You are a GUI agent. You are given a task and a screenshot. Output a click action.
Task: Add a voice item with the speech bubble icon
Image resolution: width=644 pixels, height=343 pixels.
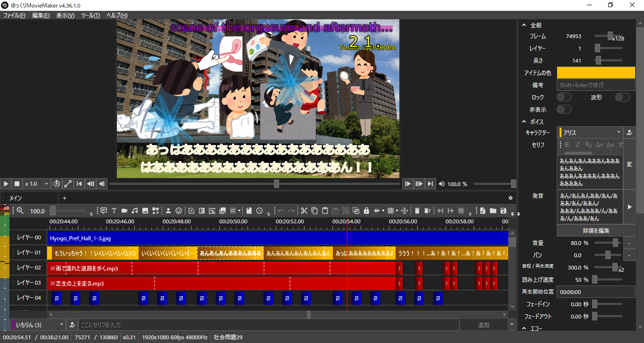click(x=103, y=211)
